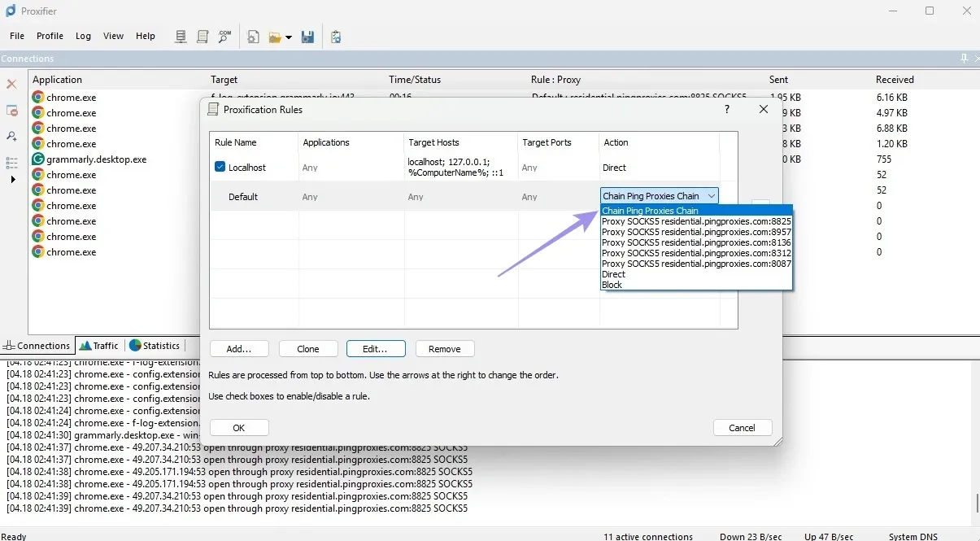Dismiss the dialog with Cancel
Screen dimensions: 980x541
click(x=743, y=427)
